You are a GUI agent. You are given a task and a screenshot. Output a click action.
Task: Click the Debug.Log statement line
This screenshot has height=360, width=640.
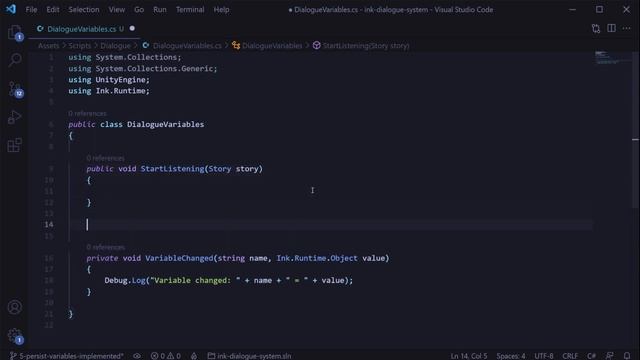pyautogui.click(x=229, y=280)
